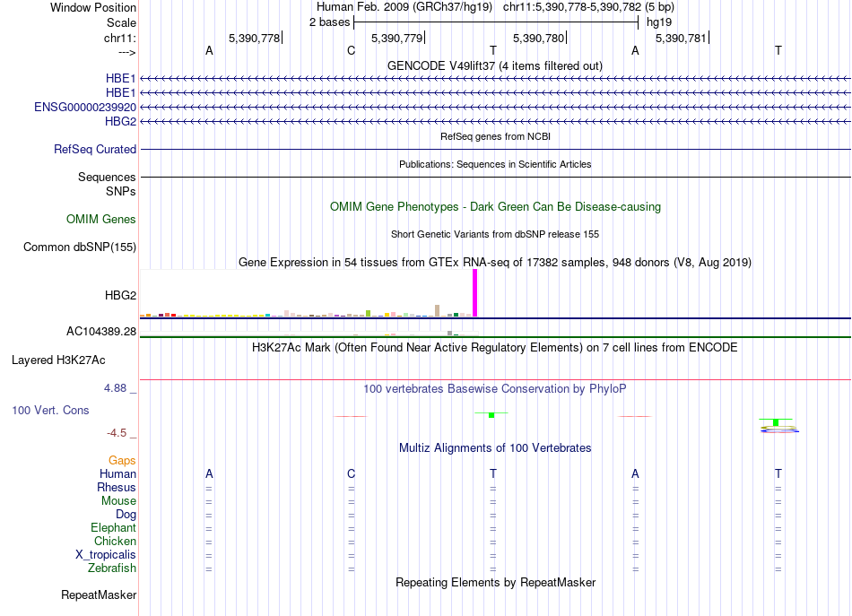Click the RefSeq genes from NCBI title
Screen dimensions: 852x616
(495, 136)
